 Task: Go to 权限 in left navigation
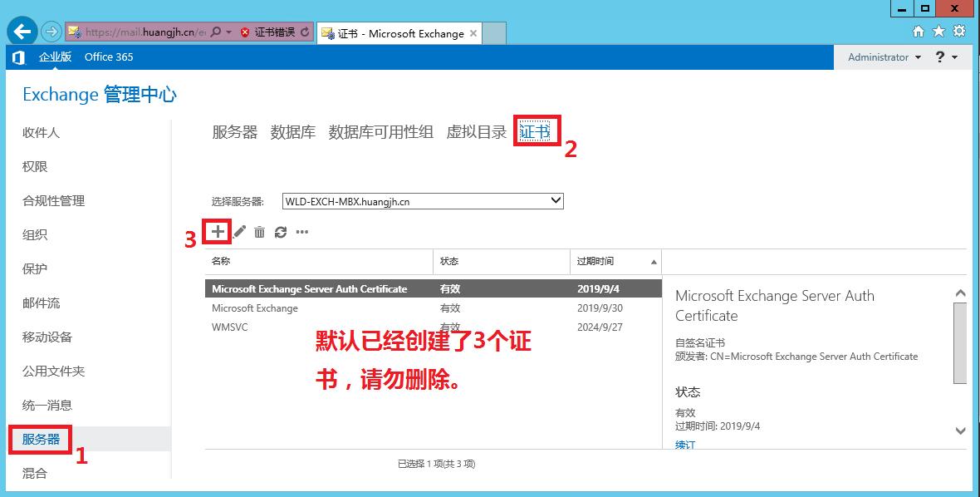tap(35, 167)
